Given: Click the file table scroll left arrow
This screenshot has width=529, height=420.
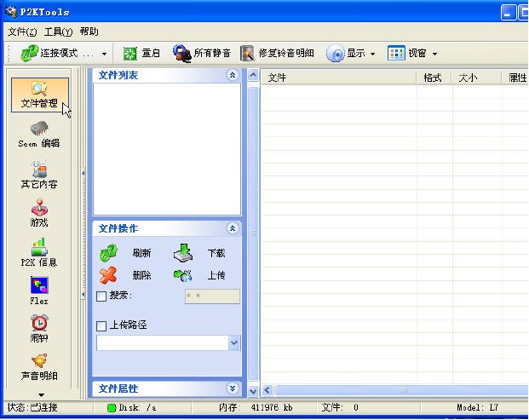Looking at the screenshot, I should coord(267,390).
